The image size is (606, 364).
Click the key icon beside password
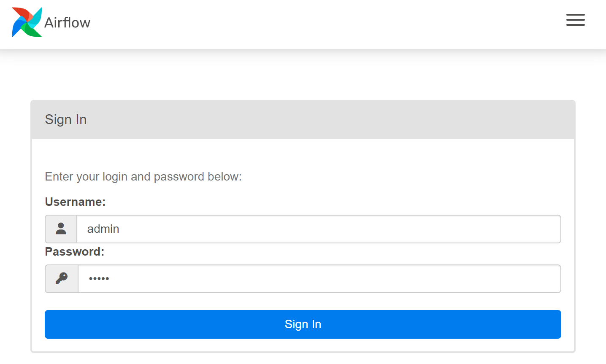[x=62, y=279]
